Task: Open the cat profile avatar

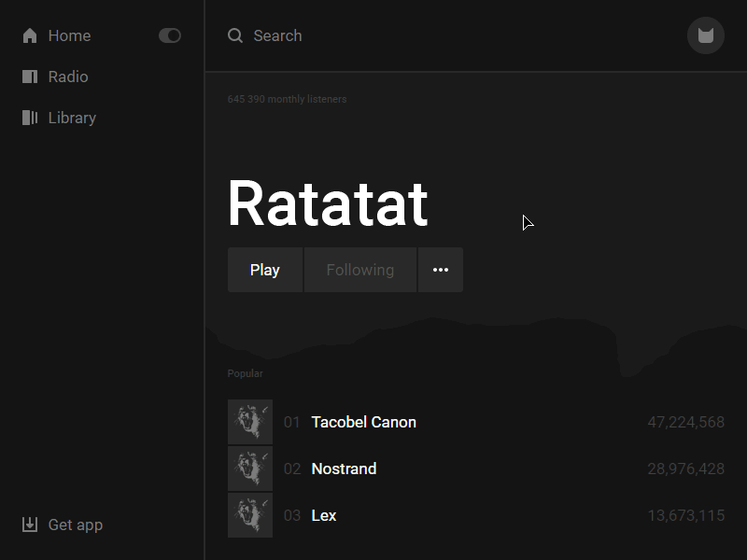Action: click(x=706, y=35)
